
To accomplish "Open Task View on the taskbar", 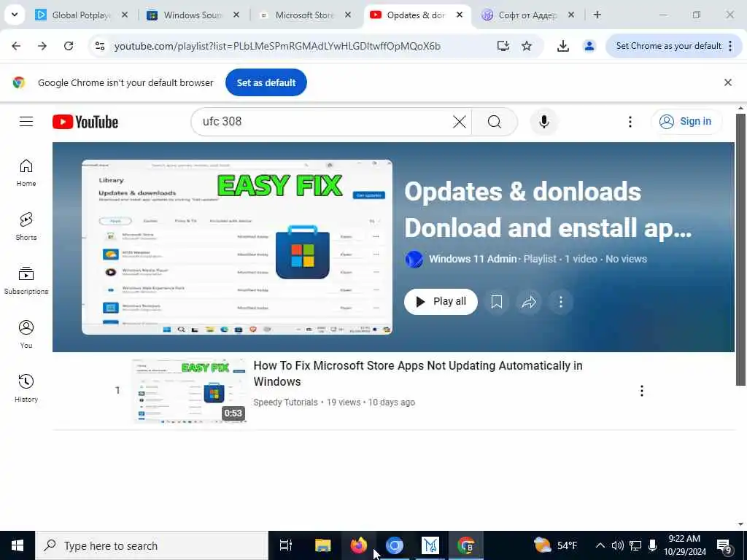I will pos(286,545).
